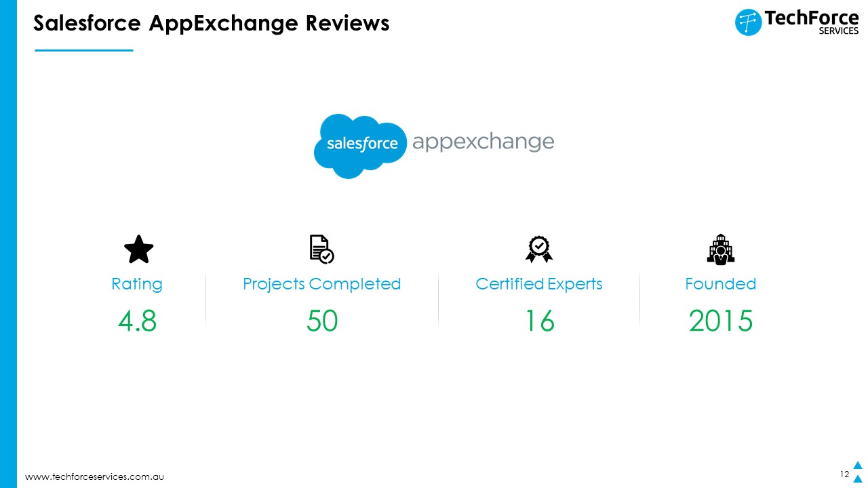The width and height of the screenshot is (868, 488).
Task: Click the Certified Experts ribbon badge icon
Action: tap(539, 249)
